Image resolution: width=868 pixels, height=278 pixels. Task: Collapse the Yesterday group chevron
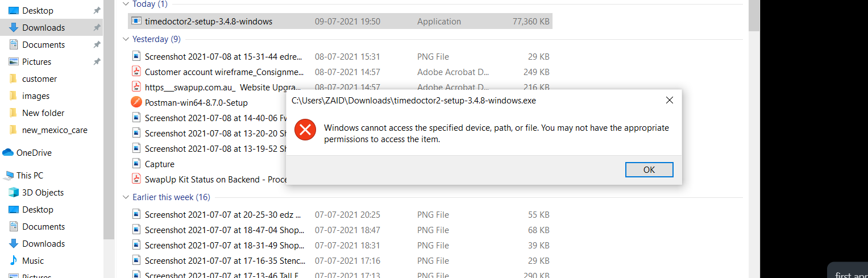pos(126,39)
